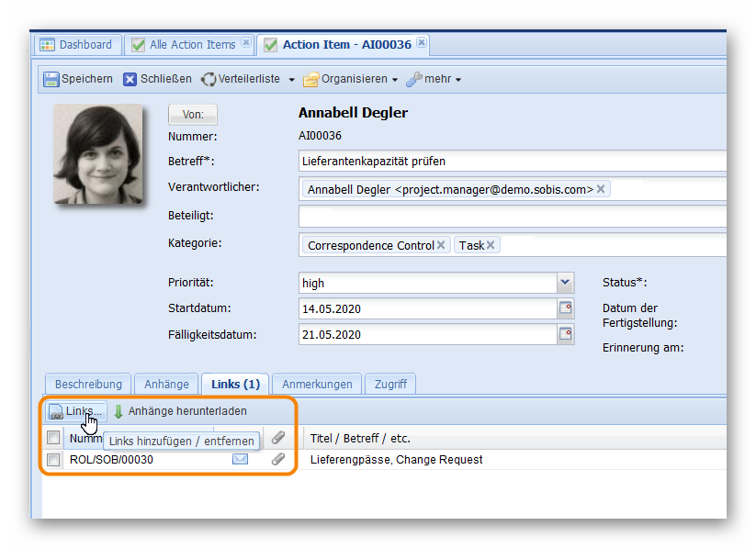756x548 pixels.
Task: Open the Startdatum calendar picker
Action: (x=566, y=308)
